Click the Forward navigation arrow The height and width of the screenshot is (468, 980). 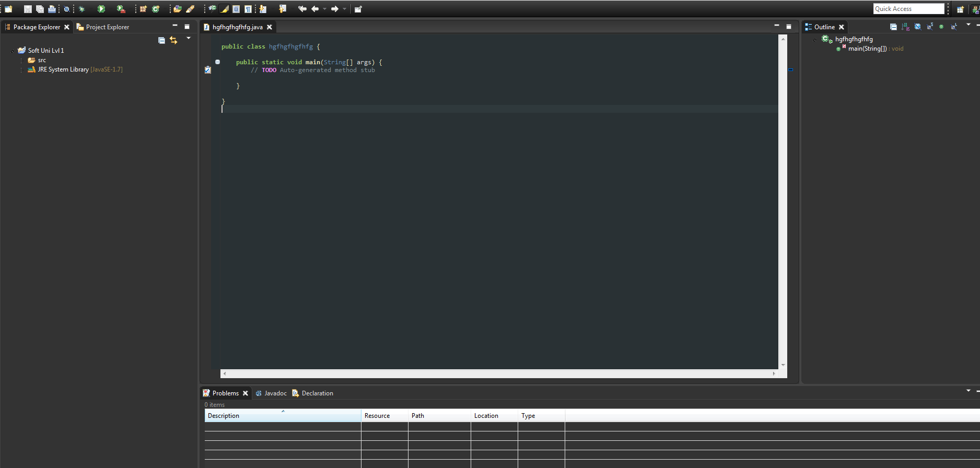[x=335, y=9]
